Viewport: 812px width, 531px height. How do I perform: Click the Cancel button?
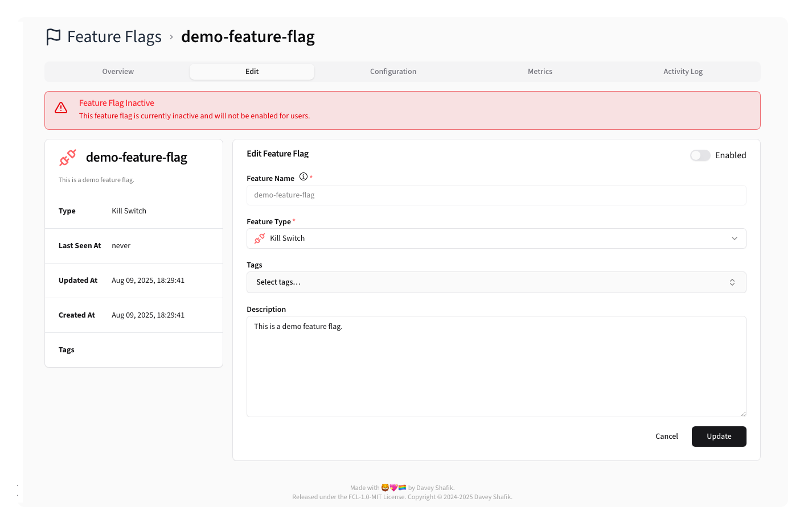[666, 436]
